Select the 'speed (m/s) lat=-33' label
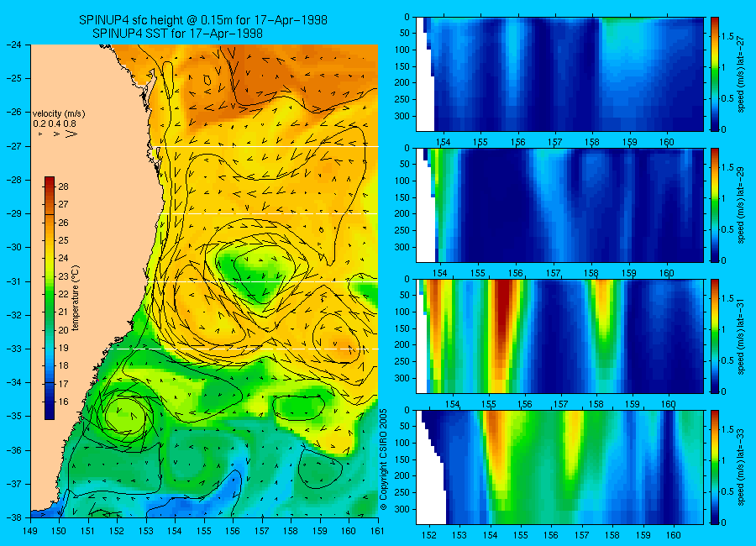The image size is (756, 546). 741,467
